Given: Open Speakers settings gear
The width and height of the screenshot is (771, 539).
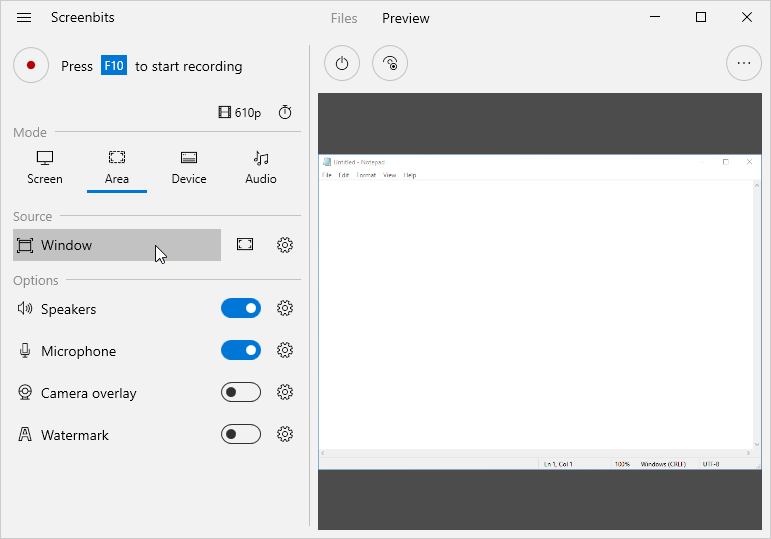Looking at the screenshot, I should point(285,308).
